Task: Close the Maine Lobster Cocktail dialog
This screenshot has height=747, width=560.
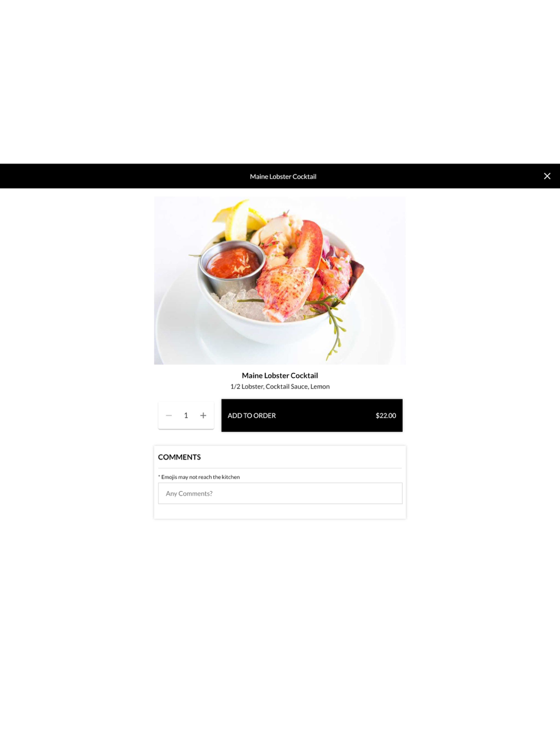Action: point(547,176)
